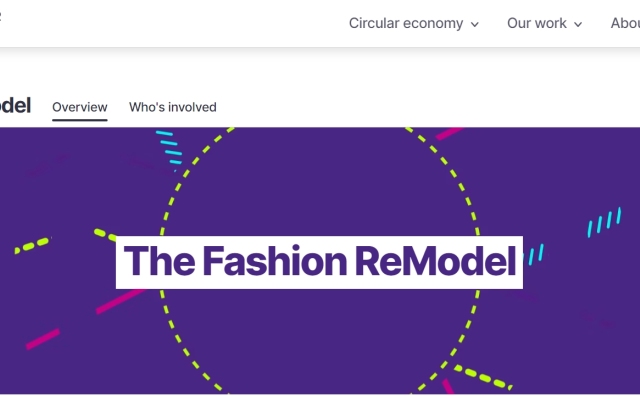Switch to the Overview tab
Screen dimensions: 640x396
point(80,107)
